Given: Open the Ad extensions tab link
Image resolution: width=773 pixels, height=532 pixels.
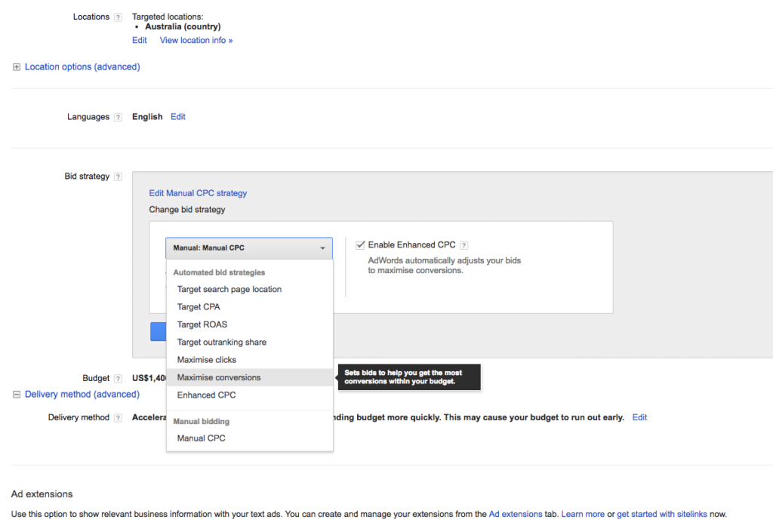Looking at the screenshot, I should pyautogui.click(x=516, y=514).
